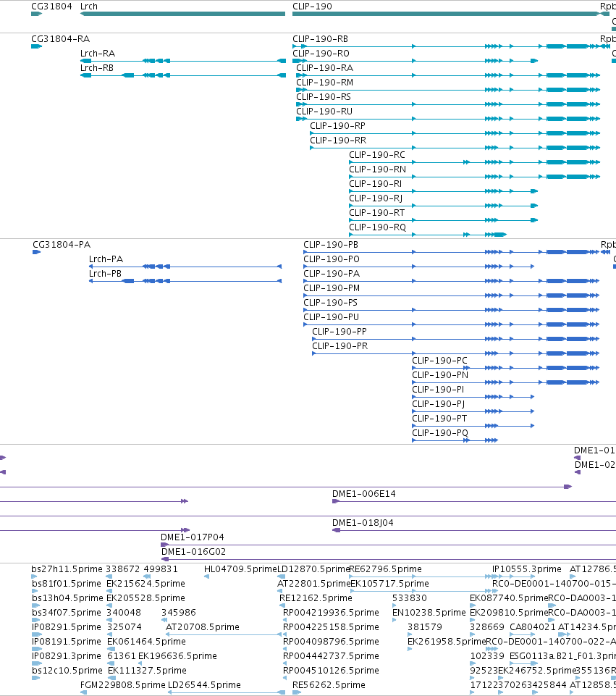Select EST label IP08291.3prime
The image size is (616, 696).
click(x=67, y=656)
